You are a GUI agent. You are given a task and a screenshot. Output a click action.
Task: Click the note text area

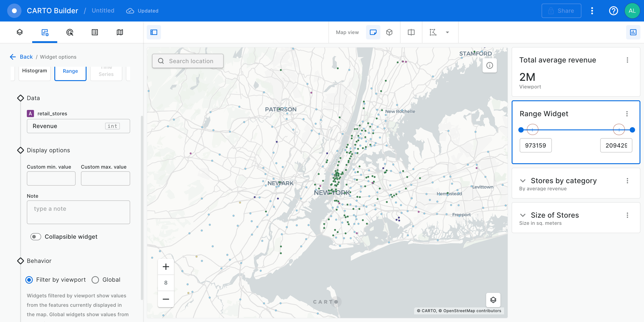78,212
